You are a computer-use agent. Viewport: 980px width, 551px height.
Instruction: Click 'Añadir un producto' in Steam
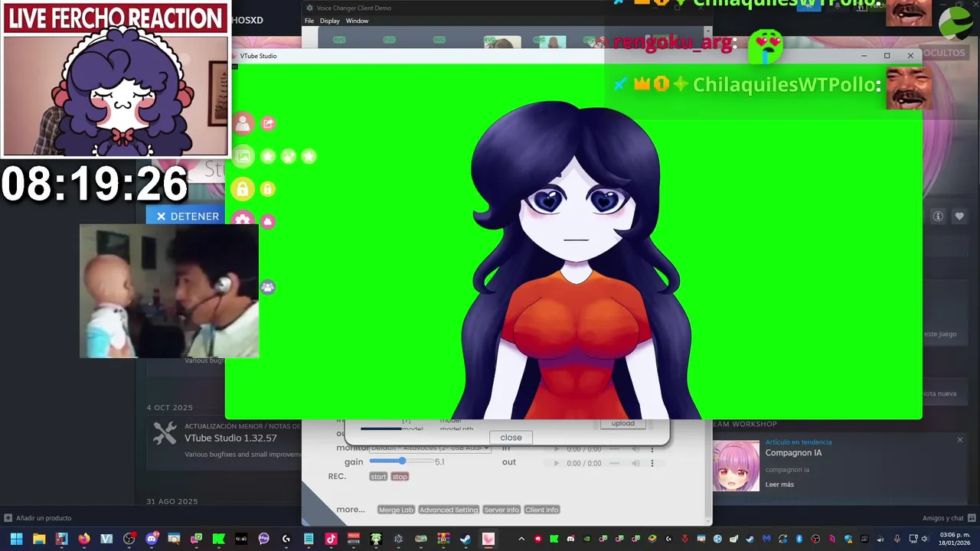pyautogui.click(x=38, y=518)
